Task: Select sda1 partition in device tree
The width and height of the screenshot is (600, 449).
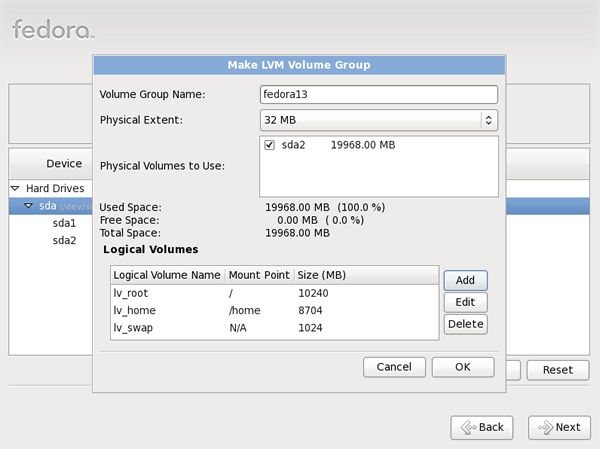Action: 64,223
